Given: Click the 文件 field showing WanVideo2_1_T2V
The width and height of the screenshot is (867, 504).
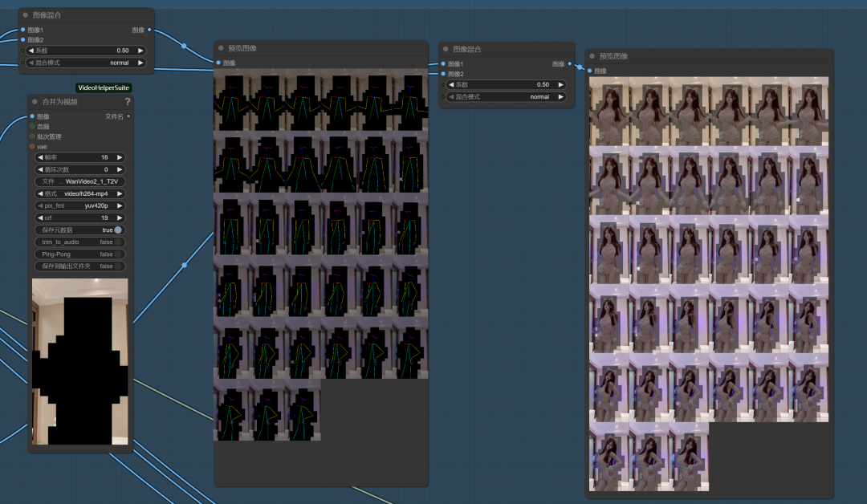Looking at the screenshot, I should point(79,181).
